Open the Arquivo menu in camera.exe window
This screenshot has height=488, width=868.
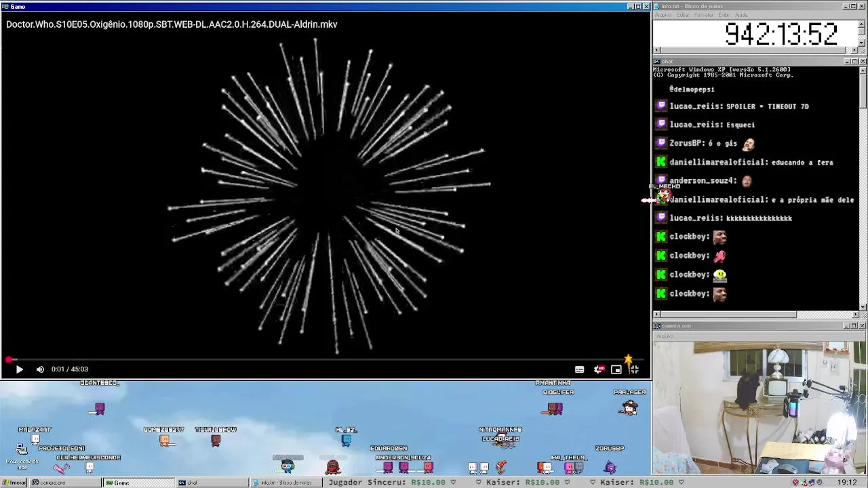(665, 336)
